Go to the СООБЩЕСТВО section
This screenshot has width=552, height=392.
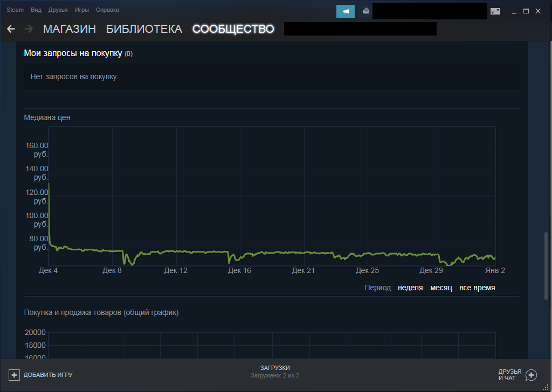(233, 29)
